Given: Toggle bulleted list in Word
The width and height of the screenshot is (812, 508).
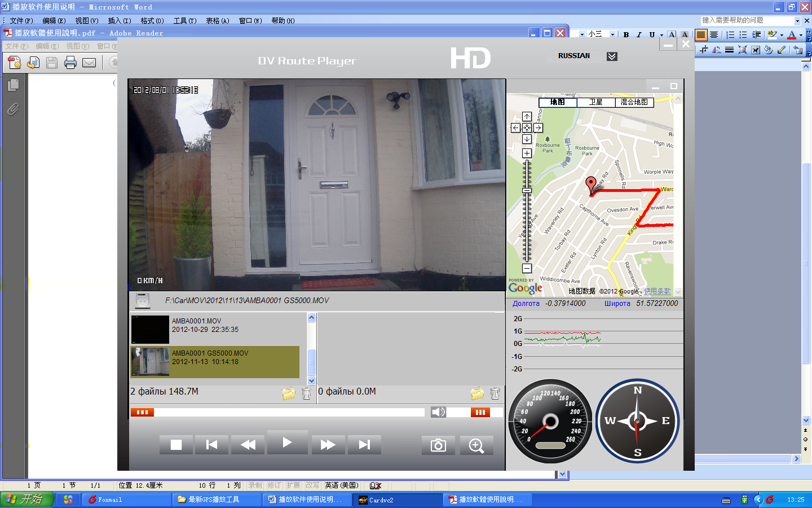Looking at the screenshot, I should 743,35.
